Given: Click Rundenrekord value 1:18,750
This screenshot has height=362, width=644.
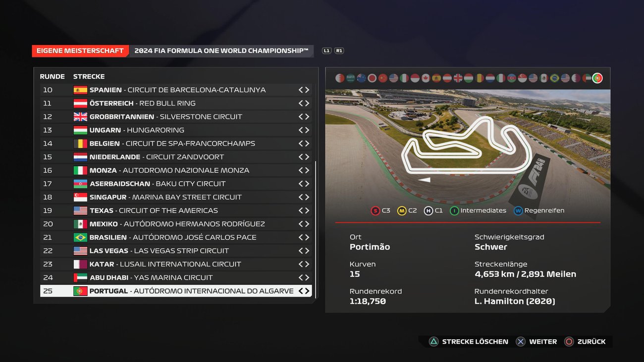Looking at the screenshot, I should (368, 301).
